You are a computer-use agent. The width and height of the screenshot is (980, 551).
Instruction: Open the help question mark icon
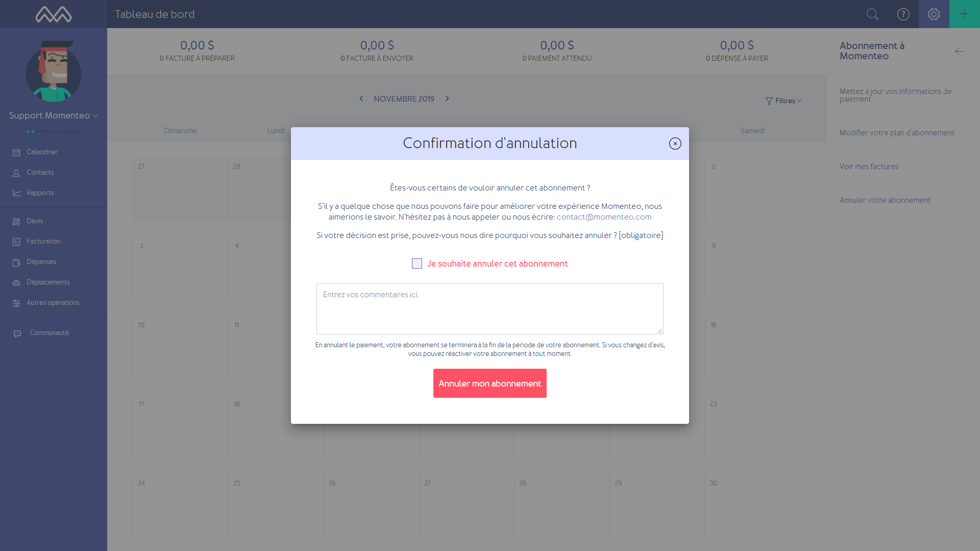(903, 14)
